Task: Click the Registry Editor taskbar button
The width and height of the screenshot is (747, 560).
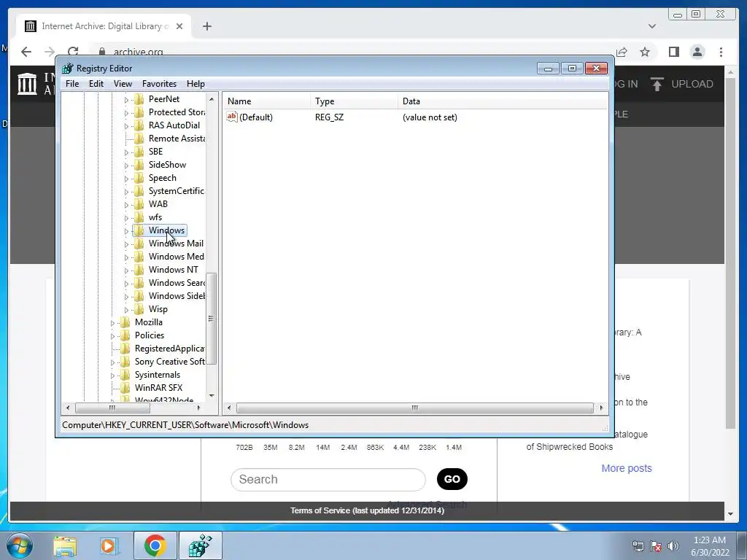Action: [x=200, y=545]
